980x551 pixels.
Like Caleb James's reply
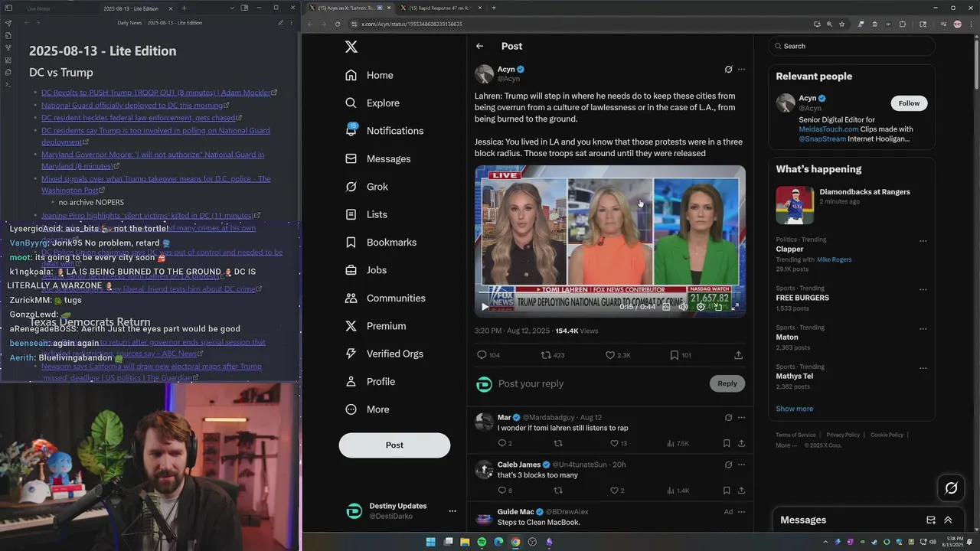pyautogui.click(x=617, y=491)
